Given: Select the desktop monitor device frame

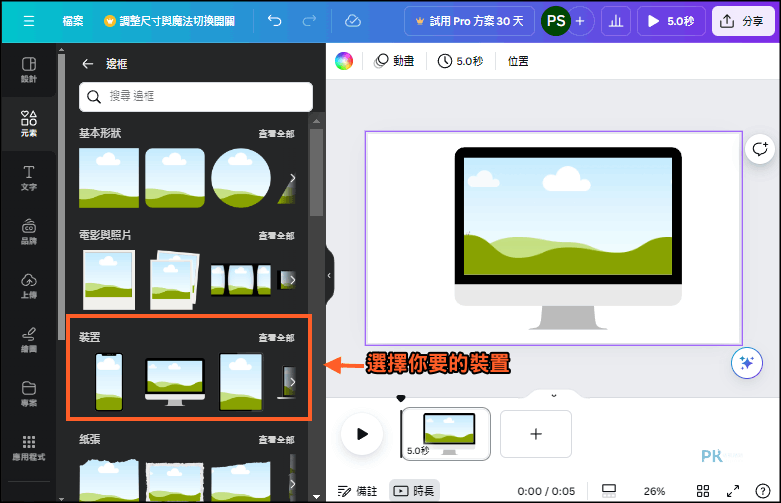Looking at the screenshot, I should (175, 382).
